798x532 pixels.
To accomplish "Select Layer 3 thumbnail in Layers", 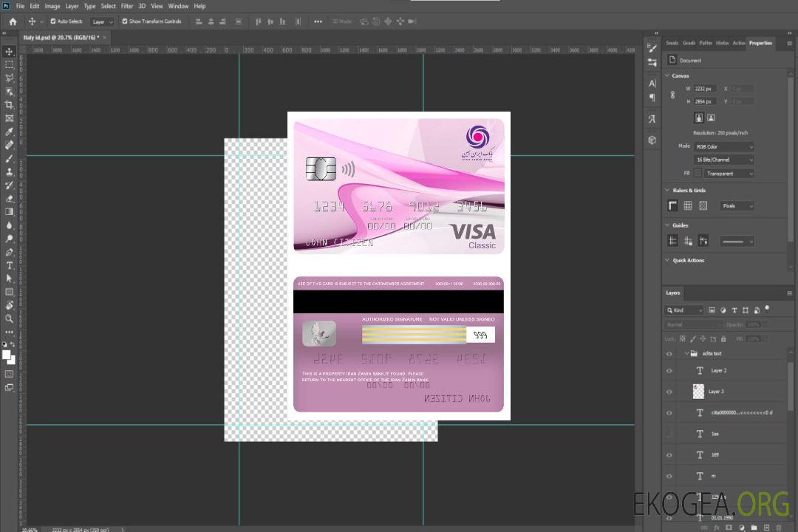I will (699, 392).
